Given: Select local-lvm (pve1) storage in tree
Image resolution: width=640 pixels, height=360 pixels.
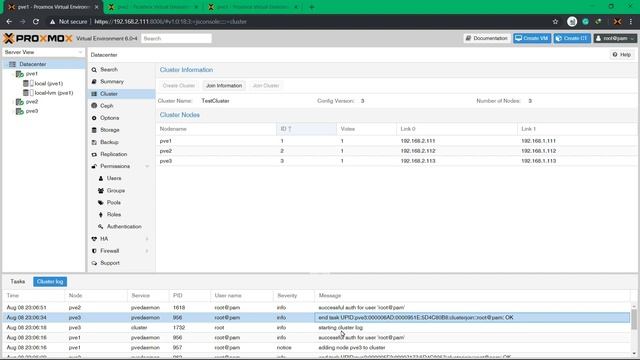Looking at the screenshot, I should point(54,93).
